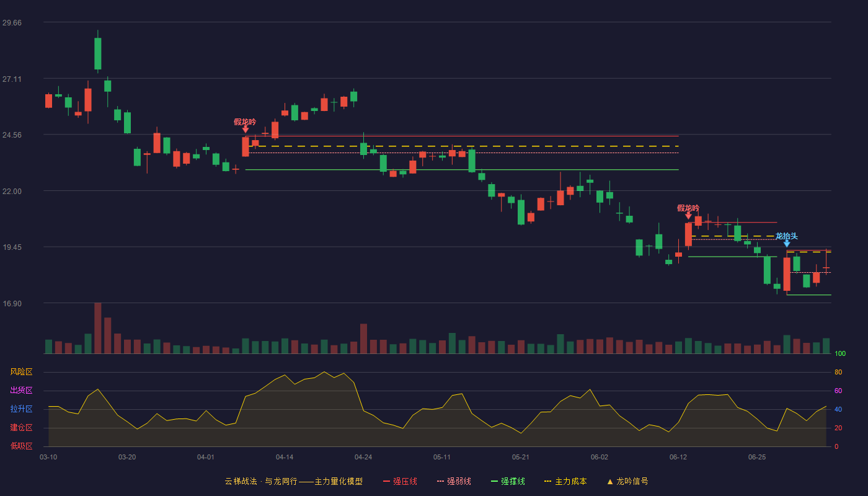
Task: Click the 06-02 date label
Action: click(600, 457)
